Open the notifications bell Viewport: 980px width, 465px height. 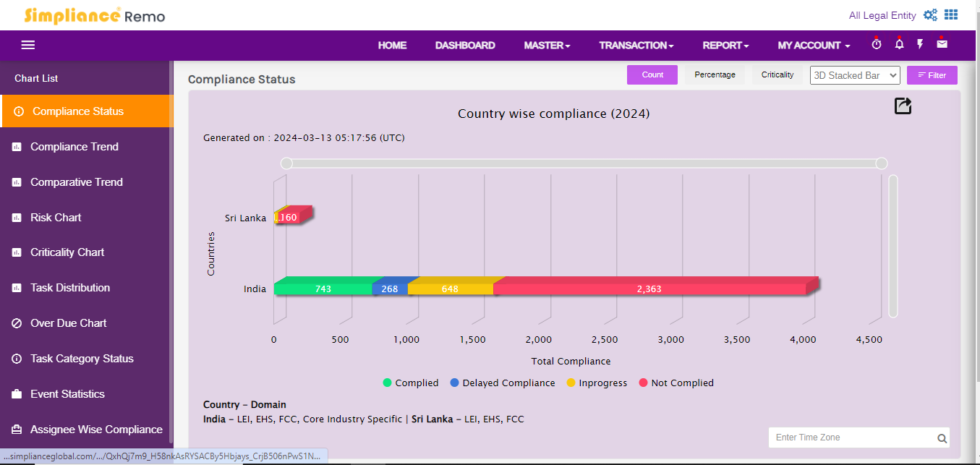coord(899,45)
